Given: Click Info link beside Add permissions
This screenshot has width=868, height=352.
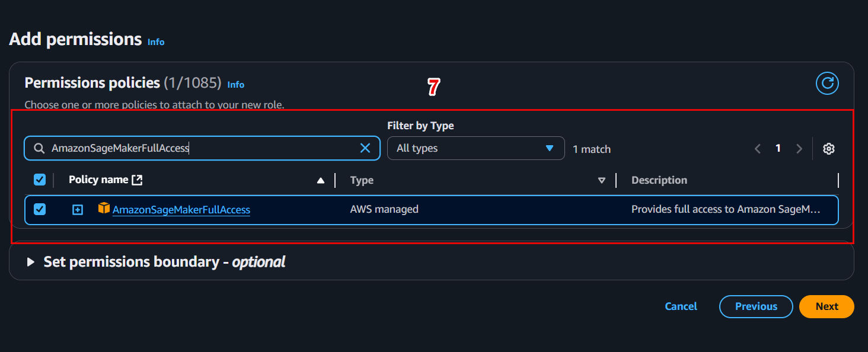Looking at the screenshot, I should click(156, 42).
